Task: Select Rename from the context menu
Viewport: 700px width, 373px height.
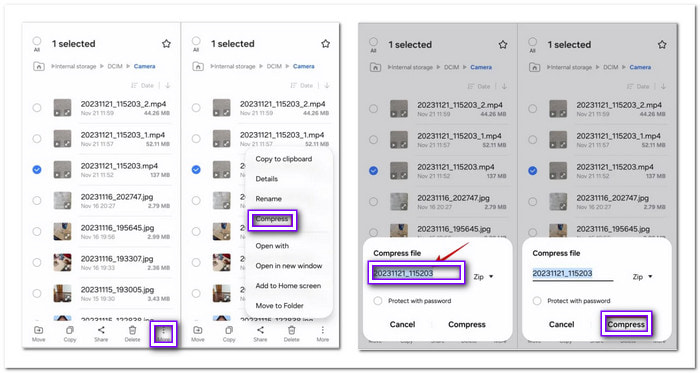Action: click(x=268, y=199)
